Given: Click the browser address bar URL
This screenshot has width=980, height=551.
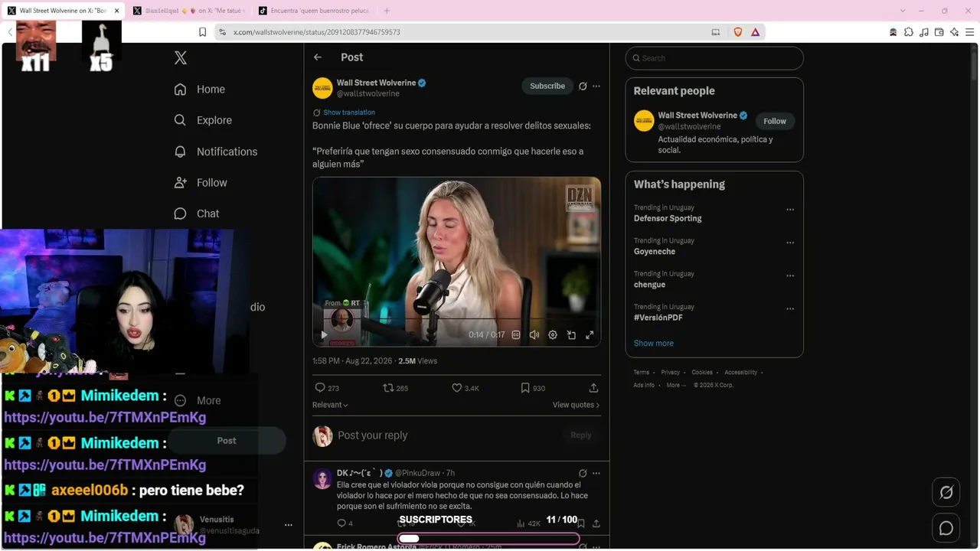Looking at the screenshot, I should click(x=317, y=32).
